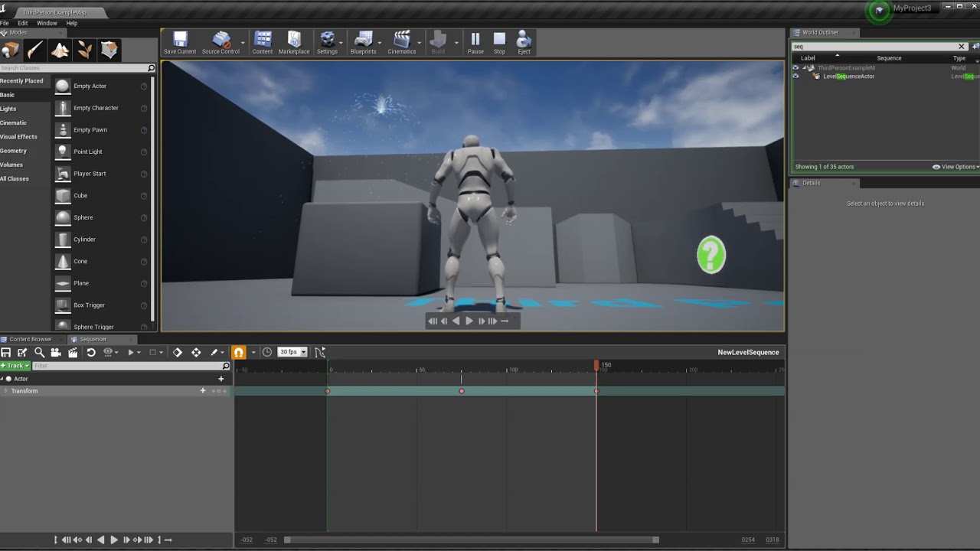Open the Blueprints toolbar menu
Image resolution: width=980 pixels, height=551 pixels.
point(364,43)
